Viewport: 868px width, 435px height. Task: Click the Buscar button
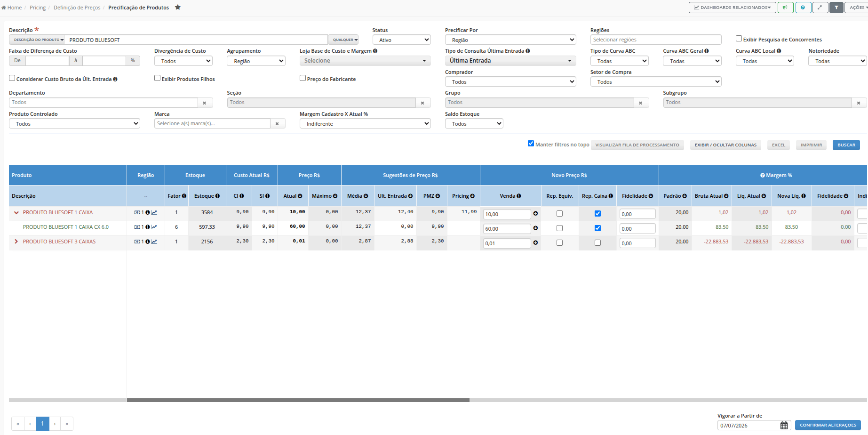846,145
